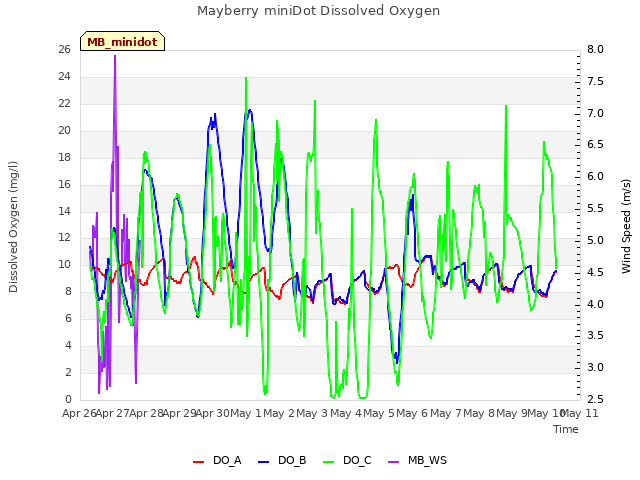Click the 26 value on left axis

coord(64,49)
